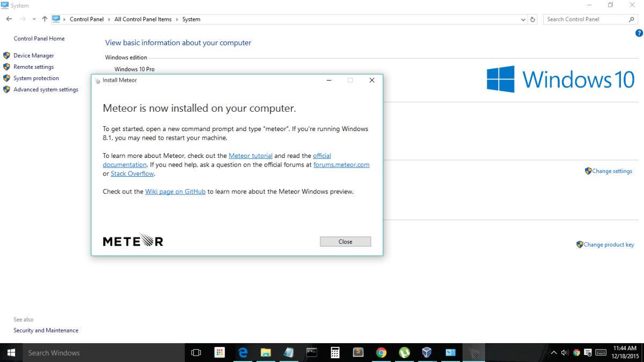Go up one level with the up arrow

tap(45, 19)
